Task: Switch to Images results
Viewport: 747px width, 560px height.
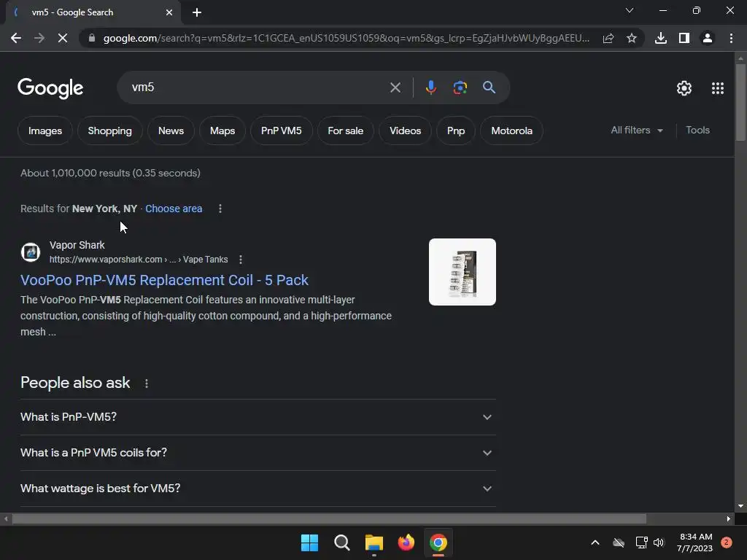Action: (45, 131)
